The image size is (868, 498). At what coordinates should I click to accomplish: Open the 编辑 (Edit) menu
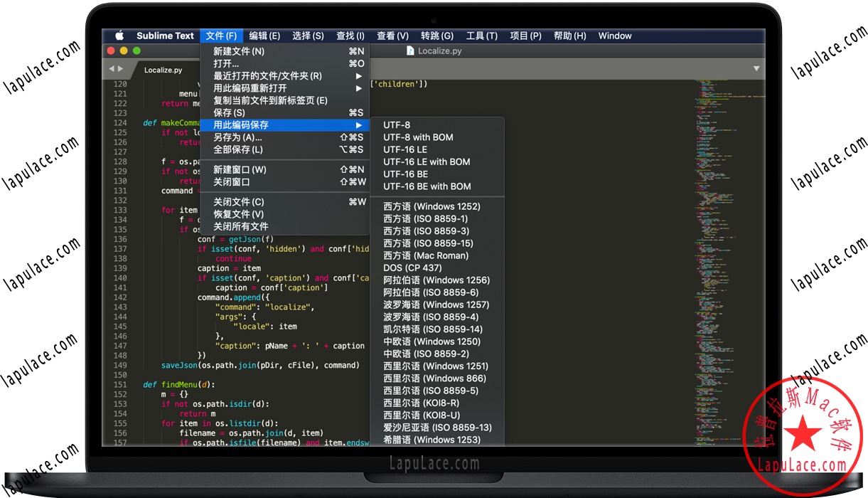(x=264, y=36)
